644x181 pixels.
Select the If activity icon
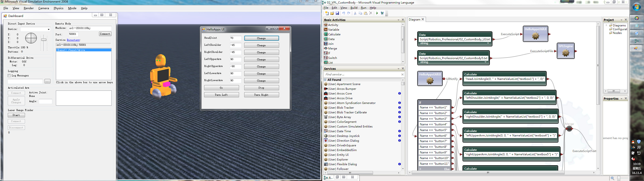pos(326,53)
